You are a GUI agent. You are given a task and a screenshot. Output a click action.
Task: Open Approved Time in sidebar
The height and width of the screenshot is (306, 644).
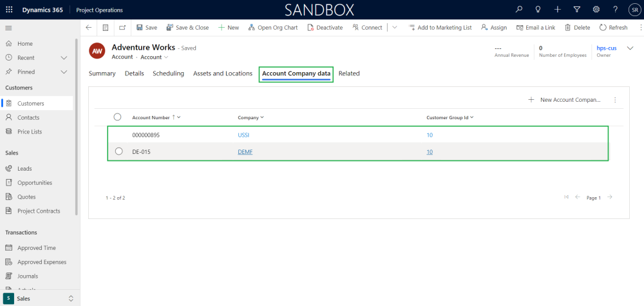click(37, 248)
